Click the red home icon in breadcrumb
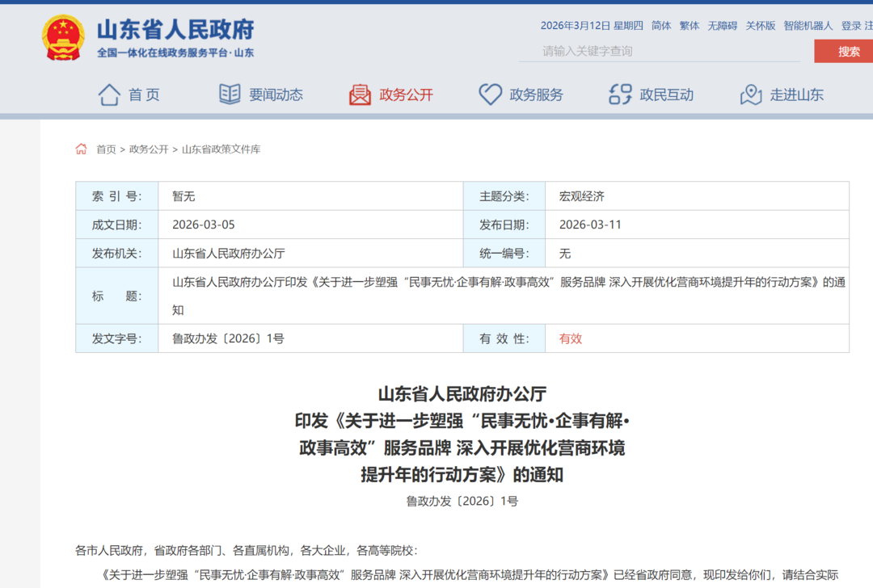This screenshot has width=873, height=588. 81,149
